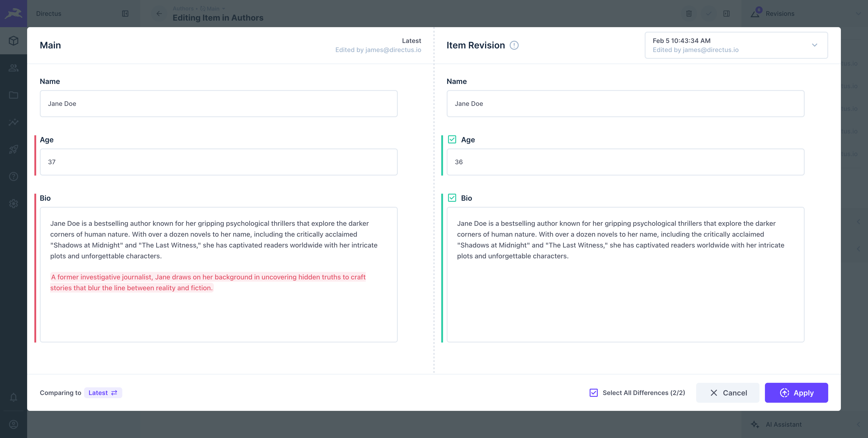The width and height of the screenshot is (868, 438).
Task: Open the rocket icon in sidebar
Action: pos(14,149)
